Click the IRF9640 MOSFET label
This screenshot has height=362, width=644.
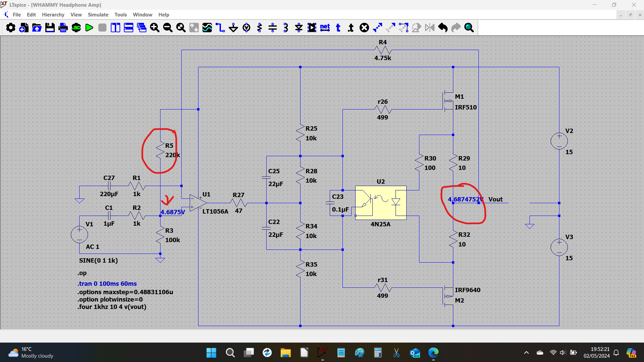point(467,290)
